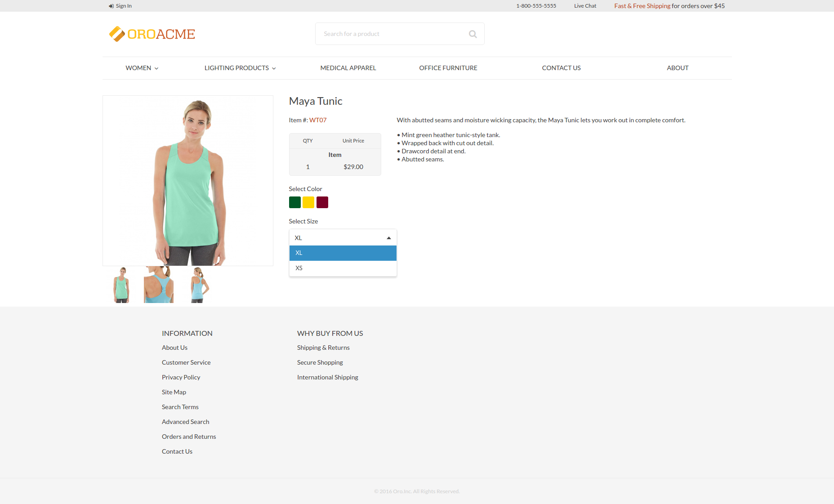Screen dimensions: 834x504
Task: Open Live Chat link
Action: pos(585,6)
